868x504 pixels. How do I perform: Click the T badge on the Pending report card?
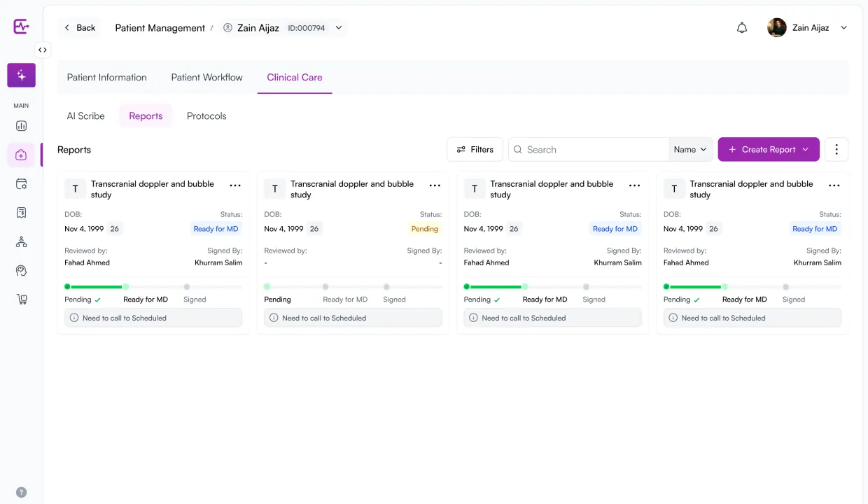coord(275,189)
